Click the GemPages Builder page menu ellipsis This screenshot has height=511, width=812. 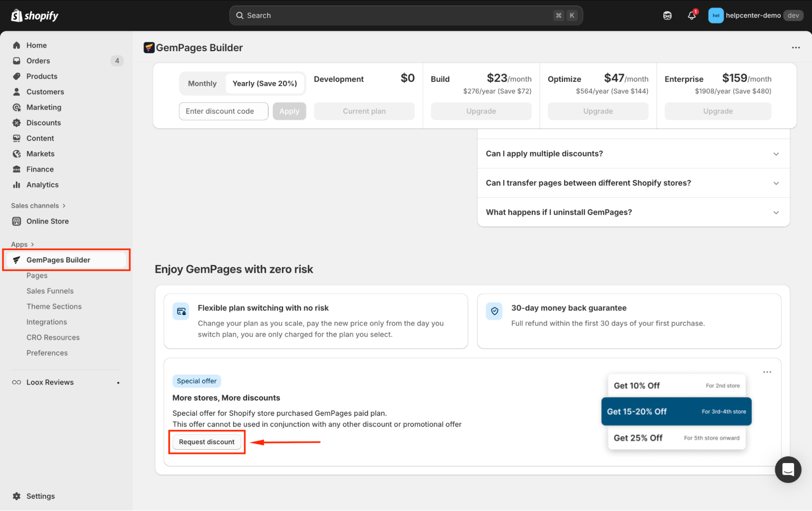[x=795, y=48]
